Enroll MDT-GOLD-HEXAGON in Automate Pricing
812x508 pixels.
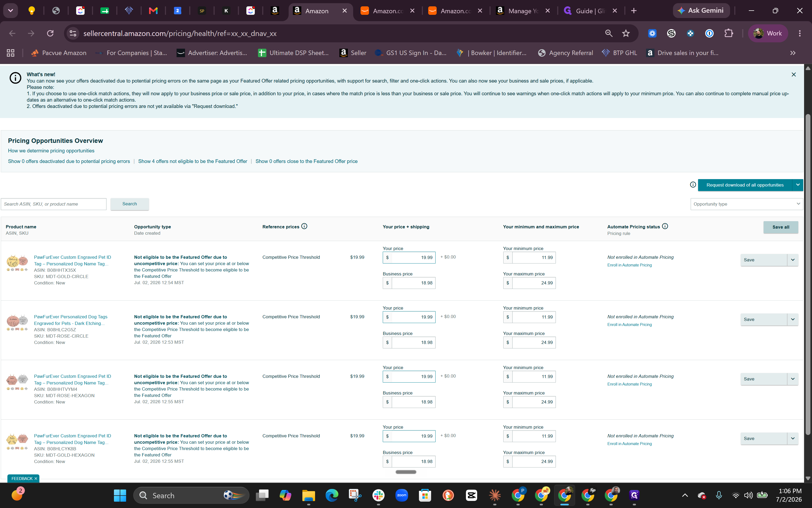click(629, 443)
